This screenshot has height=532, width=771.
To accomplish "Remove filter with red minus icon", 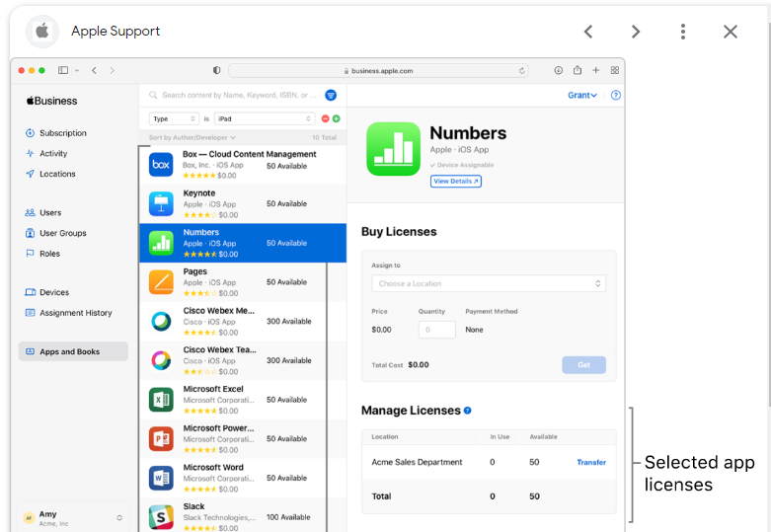I will (x=325, y=118).
